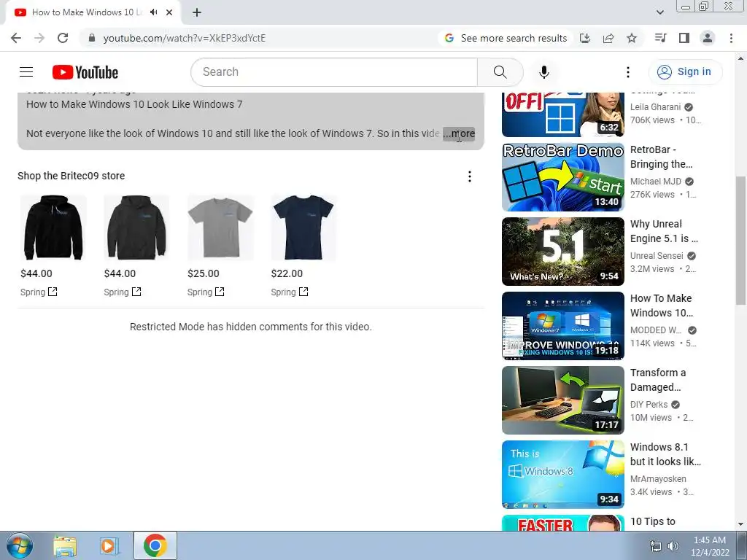747x560 pixels.
Task: Open 10 Tips to video title
Action: point(653,522)
